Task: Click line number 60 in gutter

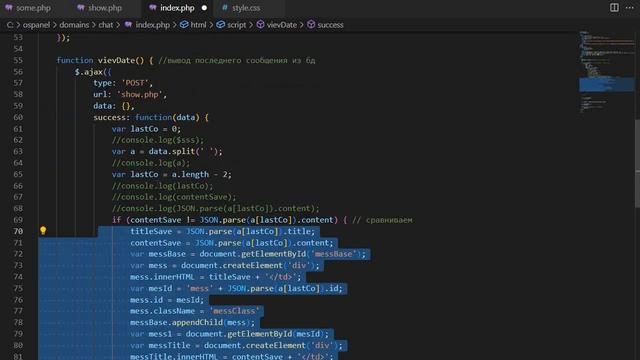Action: (x=18, y=118)
